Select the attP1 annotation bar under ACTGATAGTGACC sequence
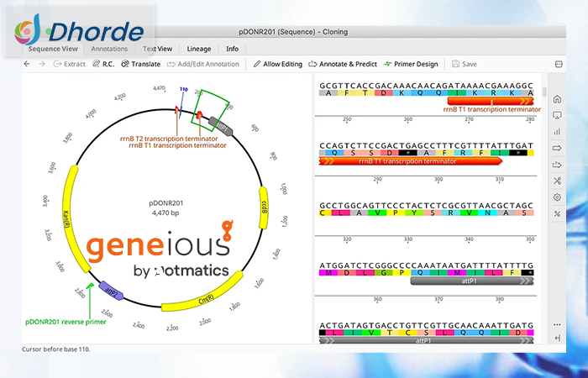This screenshot has height=378, width=588. (427, 341)
